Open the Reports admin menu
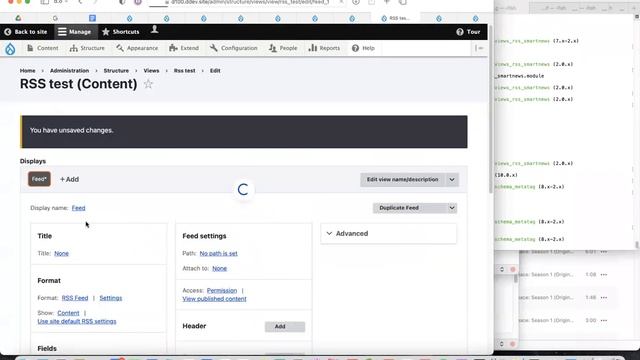 (324, 48)
